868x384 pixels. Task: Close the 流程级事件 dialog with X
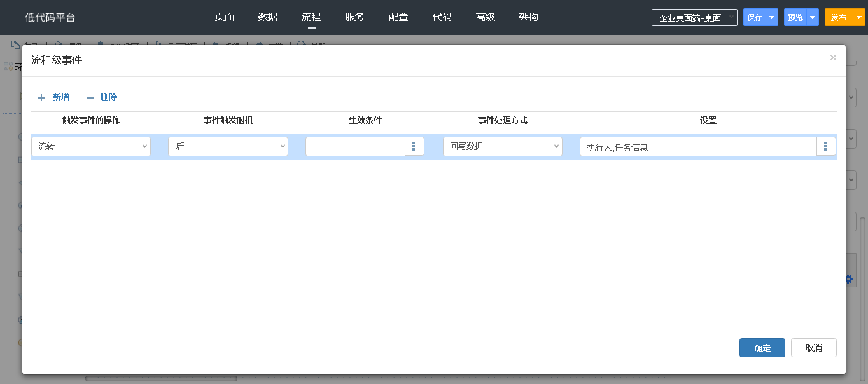(833, 58)
